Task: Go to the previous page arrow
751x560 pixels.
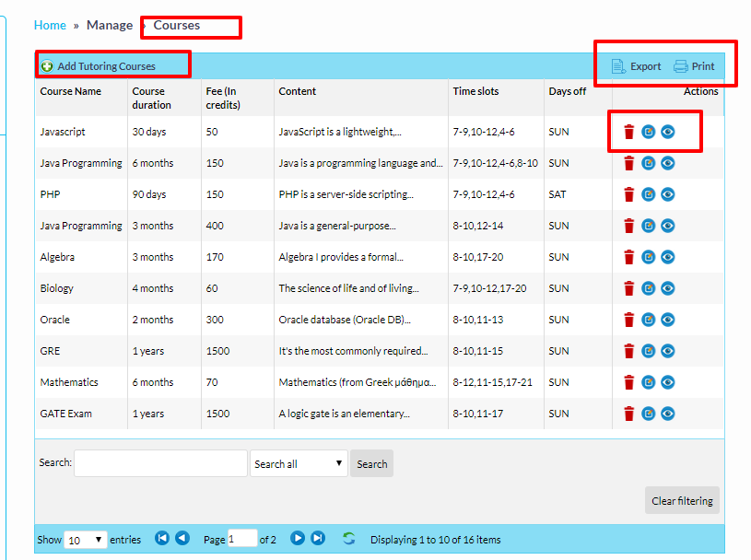Action: [182, 539]
